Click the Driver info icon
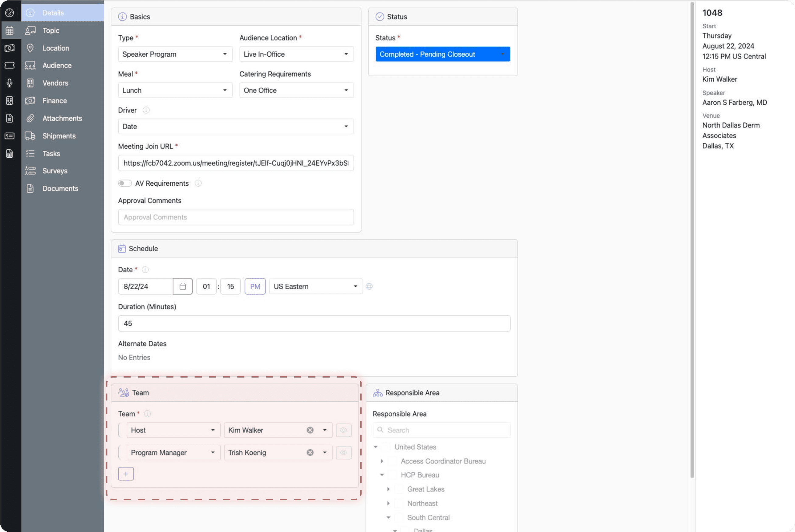The width and height of the screenshot is (795, 532). pos(146,110)
